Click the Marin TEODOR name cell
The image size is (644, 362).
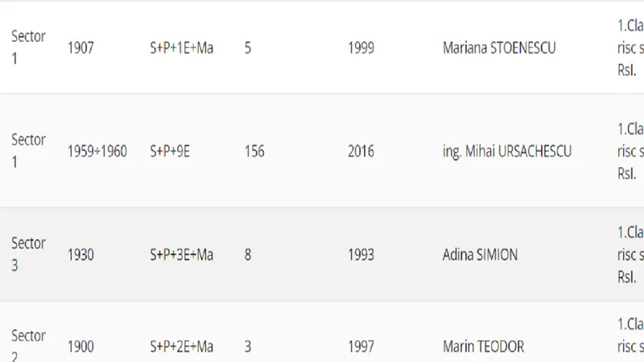pos(483,347)
